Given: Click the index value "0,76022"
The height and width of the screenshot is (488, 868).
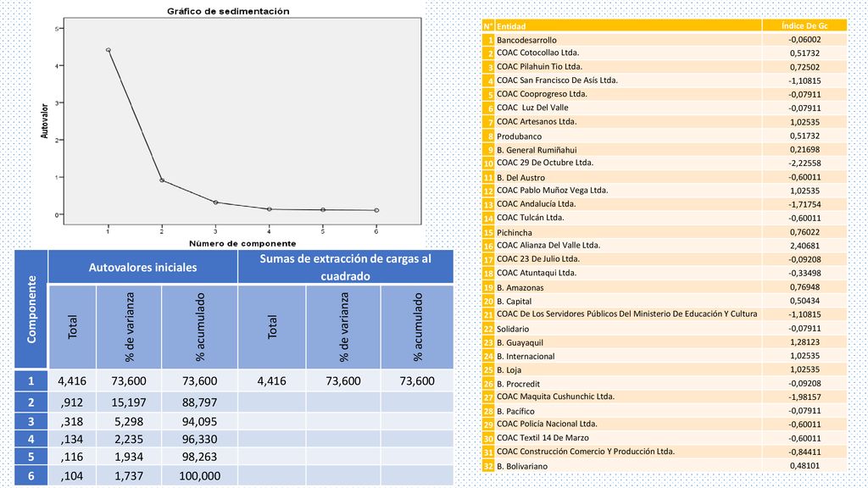Looking at the screenshot, I should coord(805,232).
